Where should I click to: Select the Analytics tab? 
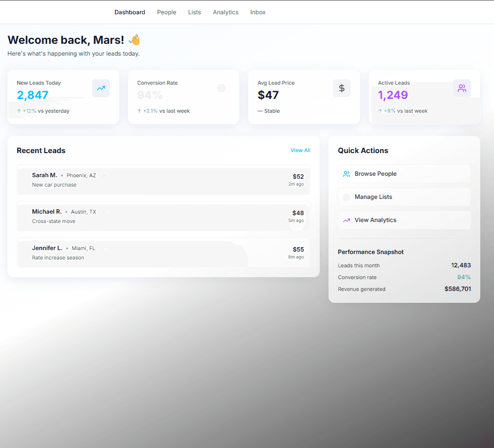pyautogui.click(x=226, y=12)
